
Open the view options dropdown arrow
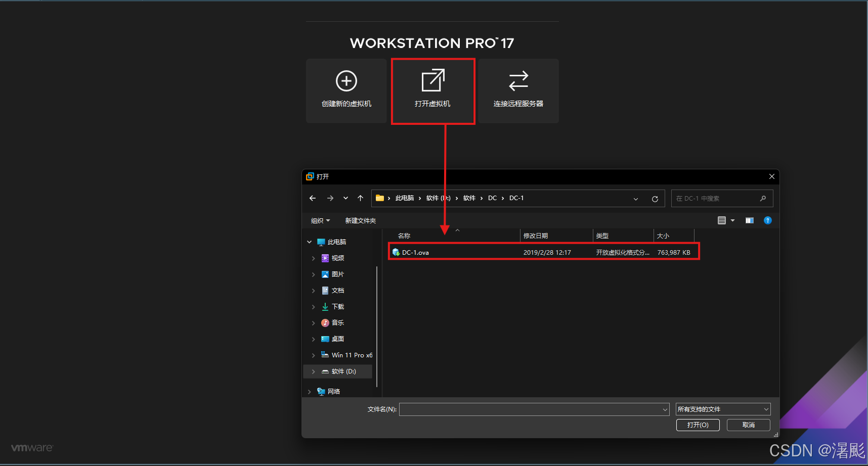point(732,220)
